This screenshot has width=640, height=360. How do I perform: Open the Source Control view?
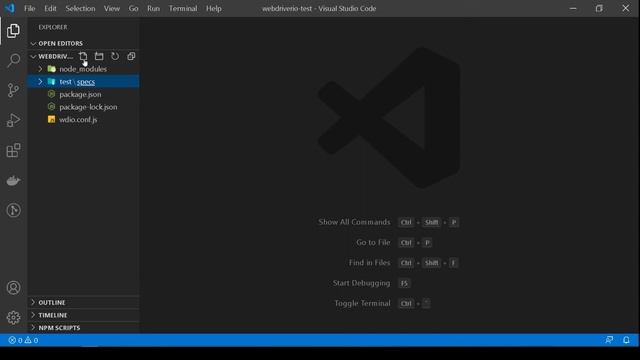pos(13,90)
